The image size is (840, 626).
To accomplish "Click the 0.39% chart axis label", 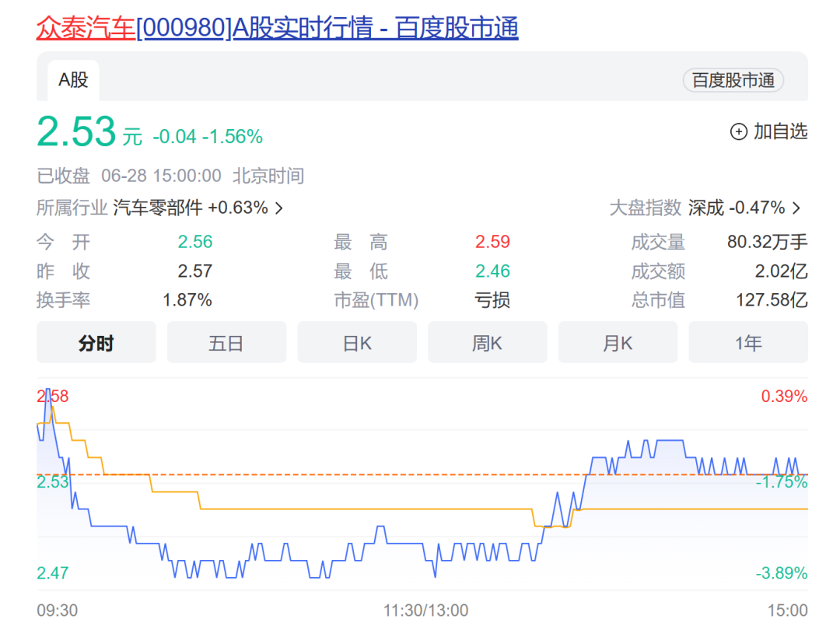I will [x=784, y=397].
